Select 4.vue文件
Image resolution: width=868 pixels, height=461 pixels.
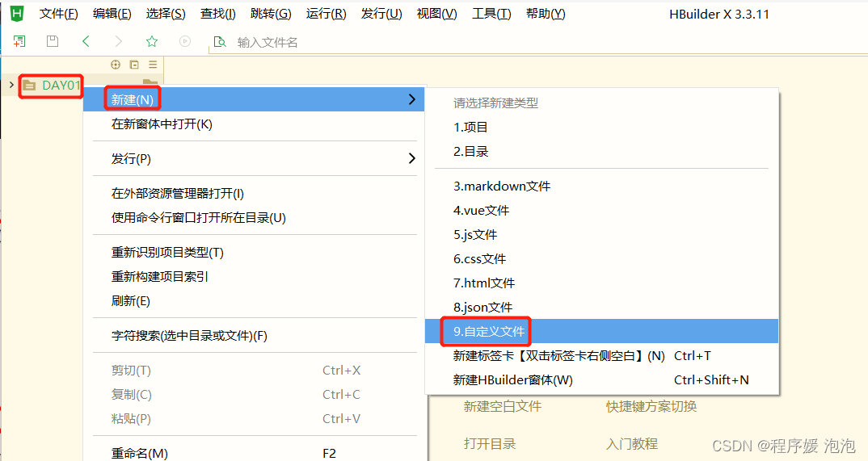click(x=602, y=211)
